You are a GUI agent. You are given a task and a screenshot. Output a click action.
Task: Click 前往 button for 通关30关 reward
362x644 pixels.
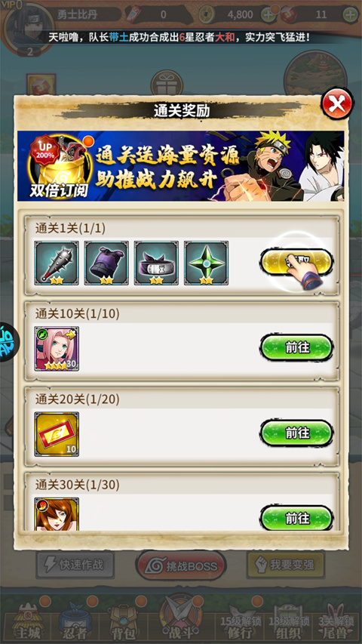click(x=296, y=519)
